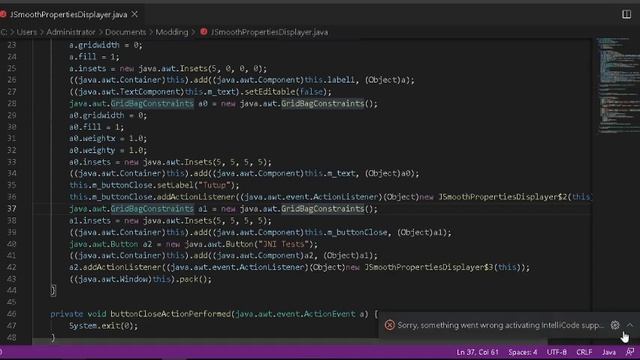
Task: Click JSmoothPropertiesDisplayer$3 on line 42
Action: point(429,267)
